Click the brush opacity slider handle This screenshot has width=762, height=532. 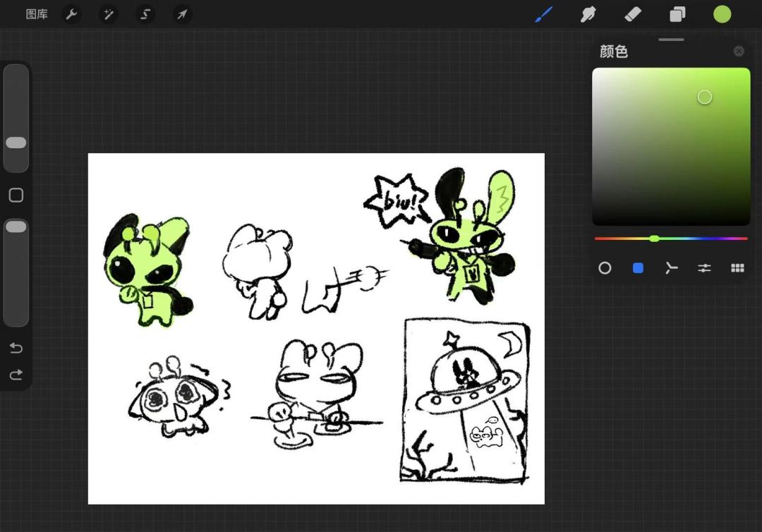[x=16, y=226]
